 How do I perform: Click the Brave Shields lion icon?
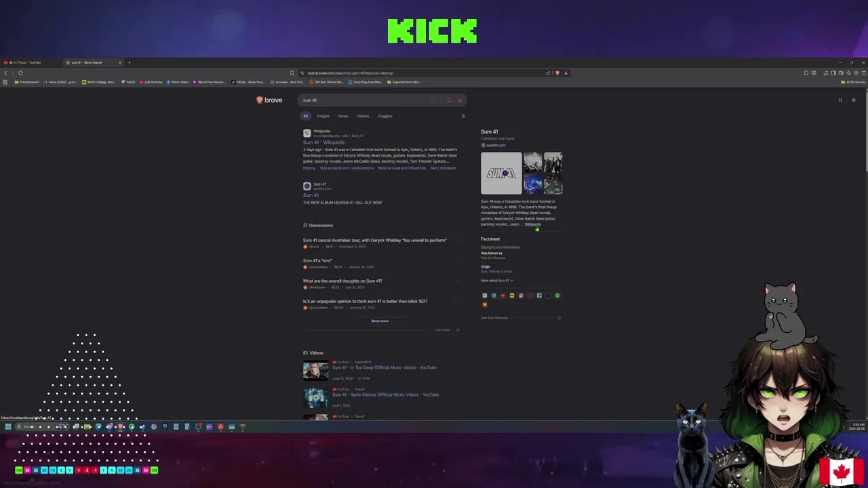[x=557, y=73]
